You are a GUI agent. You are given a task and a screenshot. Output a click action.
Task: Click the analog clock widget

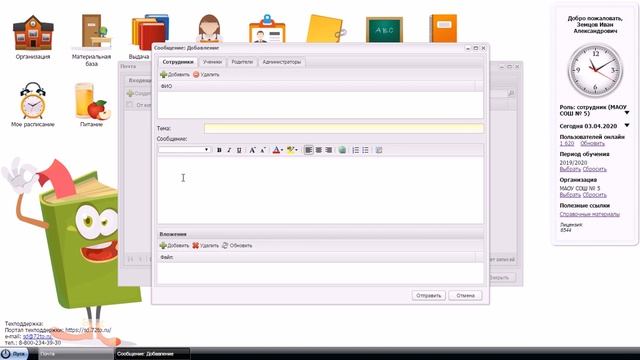[x=595, y=70]
